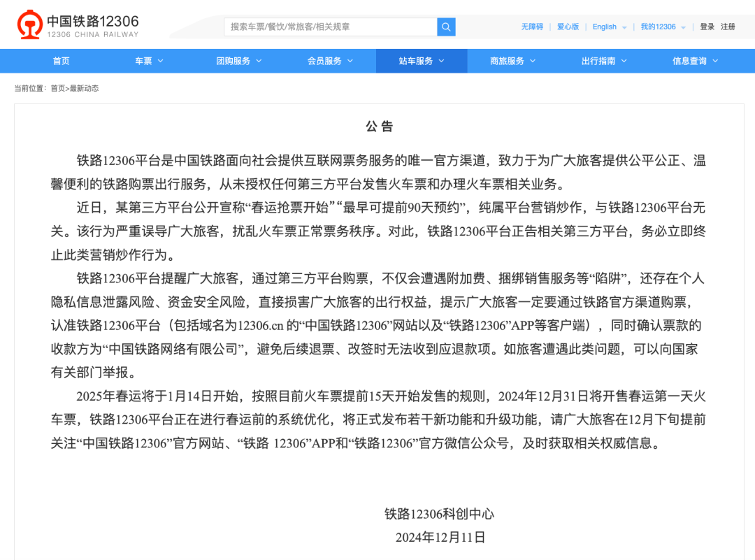Expand the 我的12306 dropdown arrow

click(683, 27)
